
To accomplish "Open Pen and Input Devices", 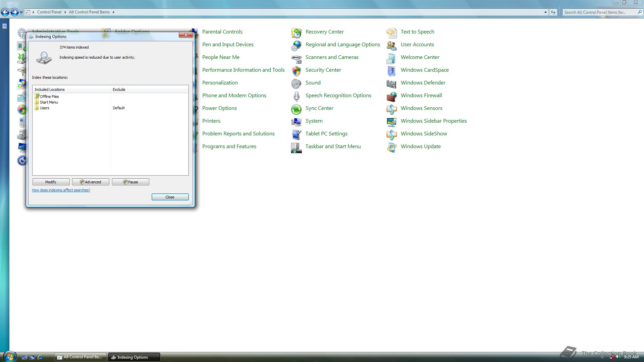I will 228,44.
